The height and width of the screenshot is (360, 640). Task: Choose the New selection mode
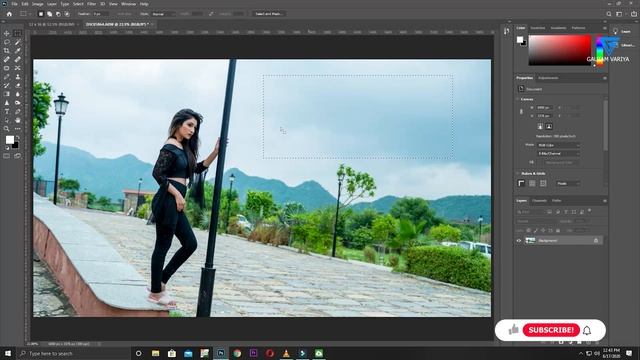(41, 14)
